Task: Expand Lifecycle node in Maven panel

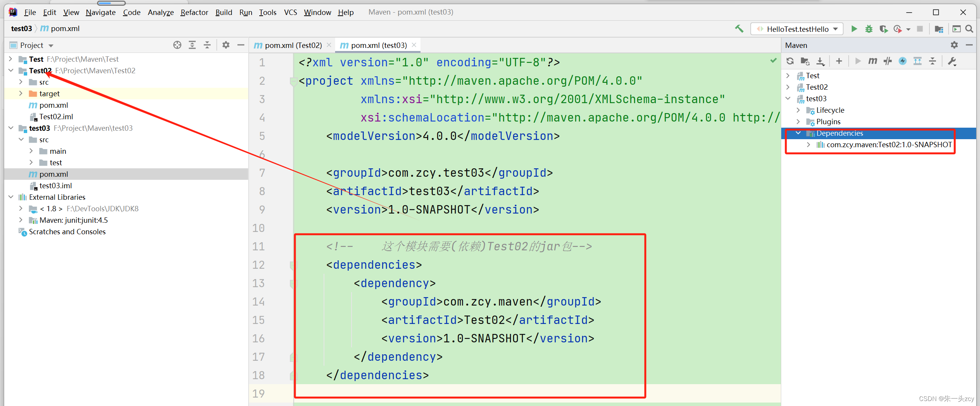Action: click(798, 110)
